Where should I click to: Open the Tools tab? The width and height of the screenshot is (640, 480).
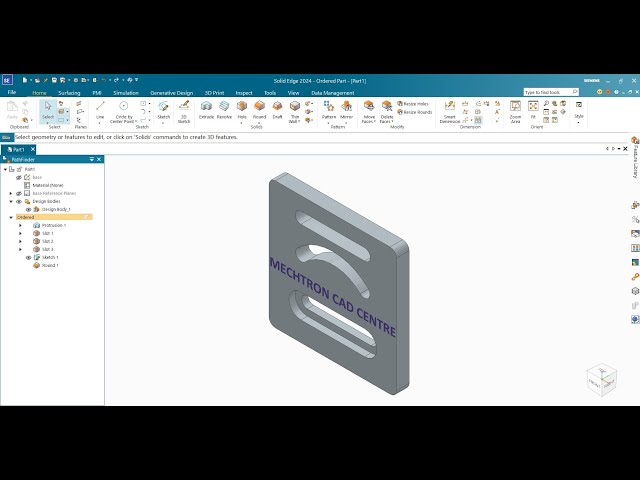[x=270, y=93]
